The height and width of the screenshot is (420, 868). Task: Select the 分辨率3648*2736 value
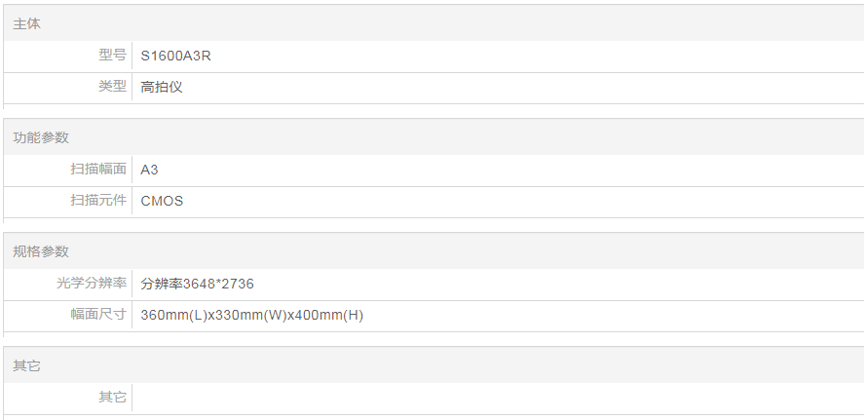click(x=198, y=284)
